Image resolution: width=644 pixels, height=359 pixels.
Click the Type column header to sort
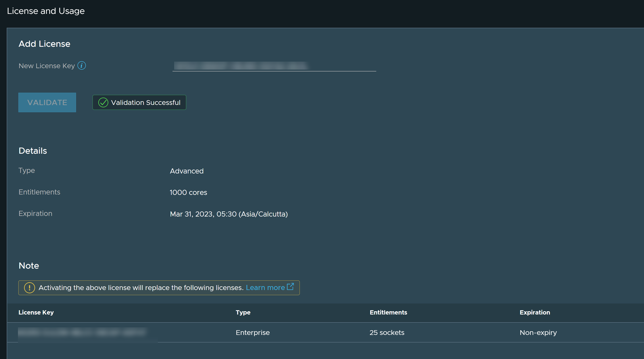243,312
